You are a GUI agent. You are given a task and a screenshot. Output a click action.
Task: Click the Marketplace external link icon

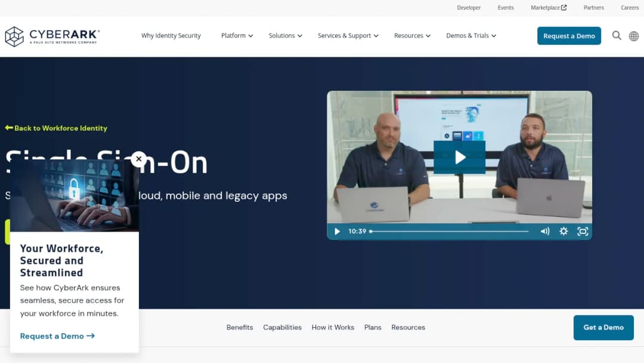tap(564, 7)
